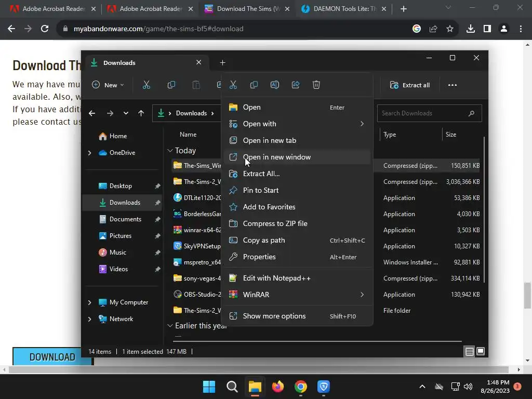Switch to DAEMON Tools Lite Chrome tab
The width and height of the screenshot is (532, 399).
tap(344, 9)
